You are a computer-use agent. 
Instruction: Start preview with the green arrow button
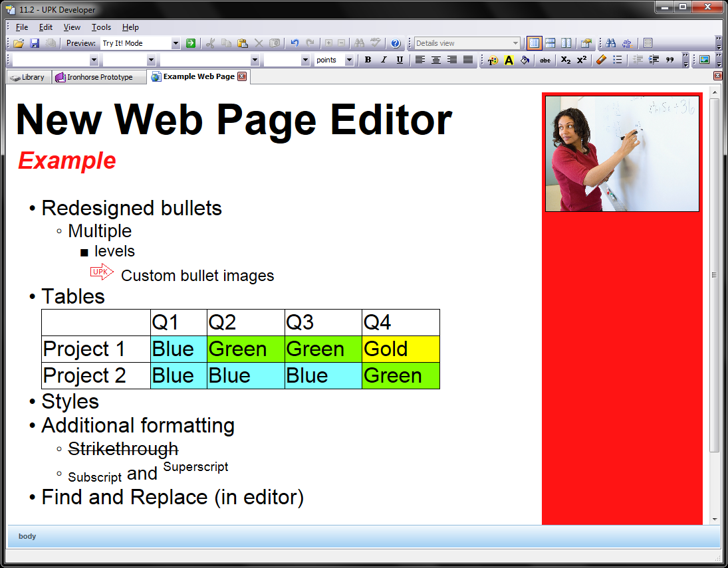pyautogui.click(x=191, y=43)
